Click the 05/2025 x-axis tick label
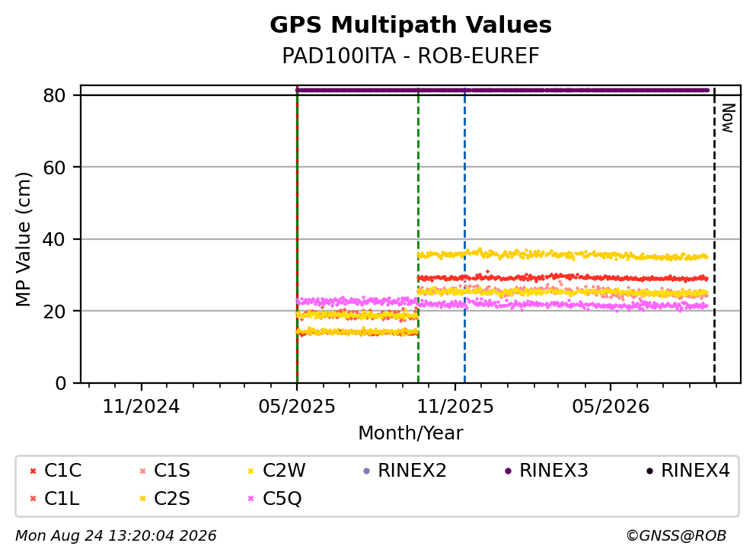 [296, 407]
